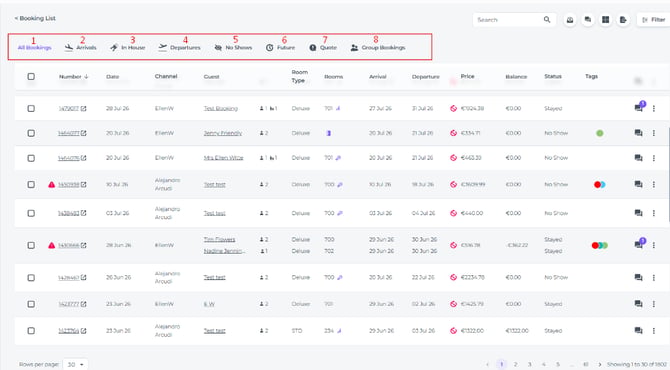The height and width of the screenshot is (370, 670).
Task: Click the Filter button
Action: 654,20
